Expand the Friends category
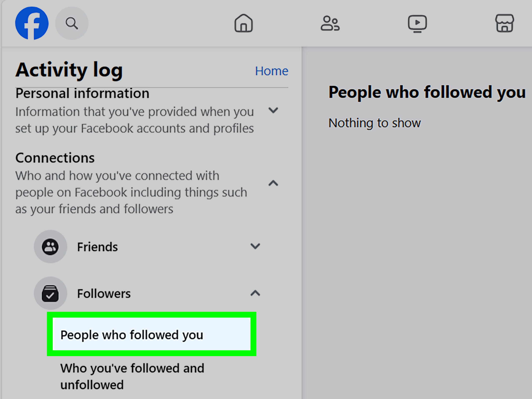Viewport: 532px width, 399px height. [255, 246]
